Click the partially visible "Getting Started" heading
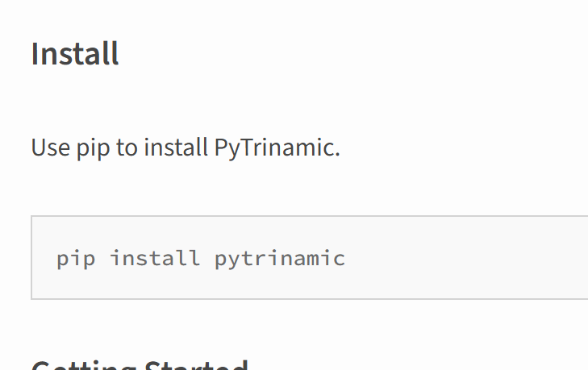This screenshot has height=370, width=588. coord(139,364)
